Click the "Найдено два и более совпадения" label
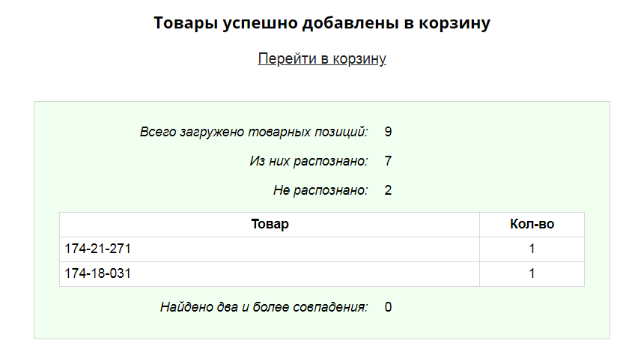The width and height of the screenshot is (644, 361). (x=264, y=307)
